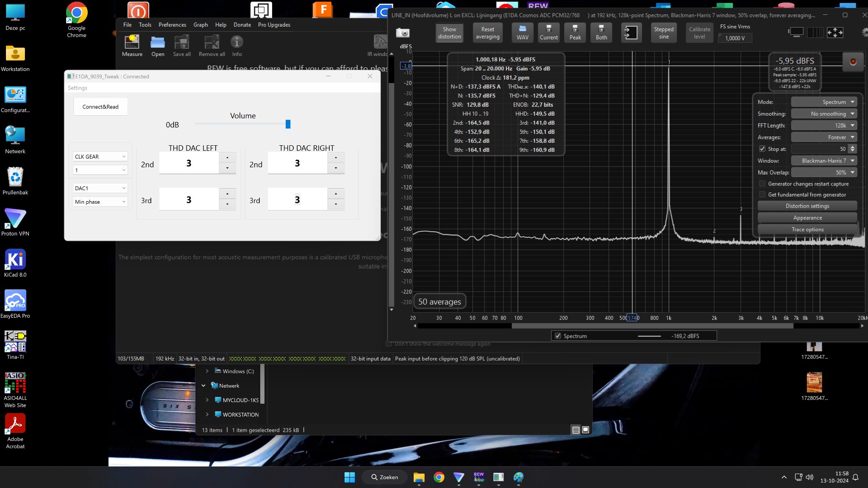868x488 pixels.
Task: Open the Help menu in REW
Action: coord(220,25)
